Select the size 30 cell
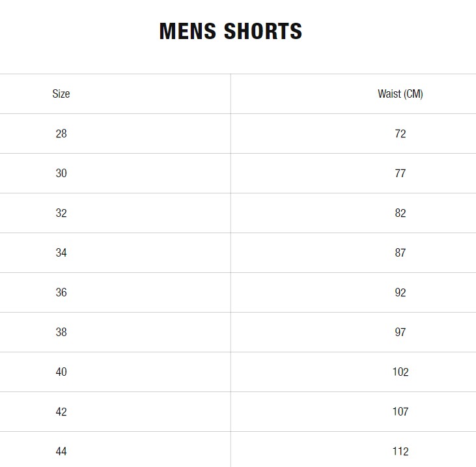The image size is (476, 467). click(61, 173)
